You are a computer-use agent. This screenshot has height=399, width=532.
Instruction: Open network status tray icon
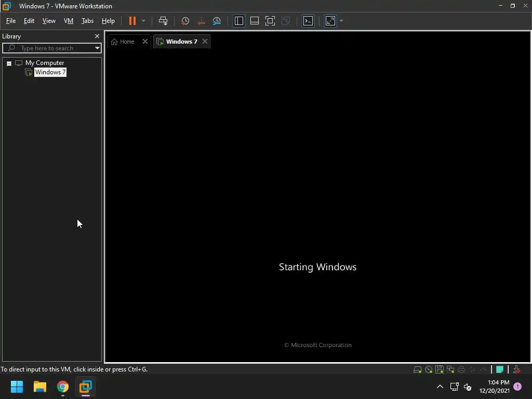[x=454, y=387]
